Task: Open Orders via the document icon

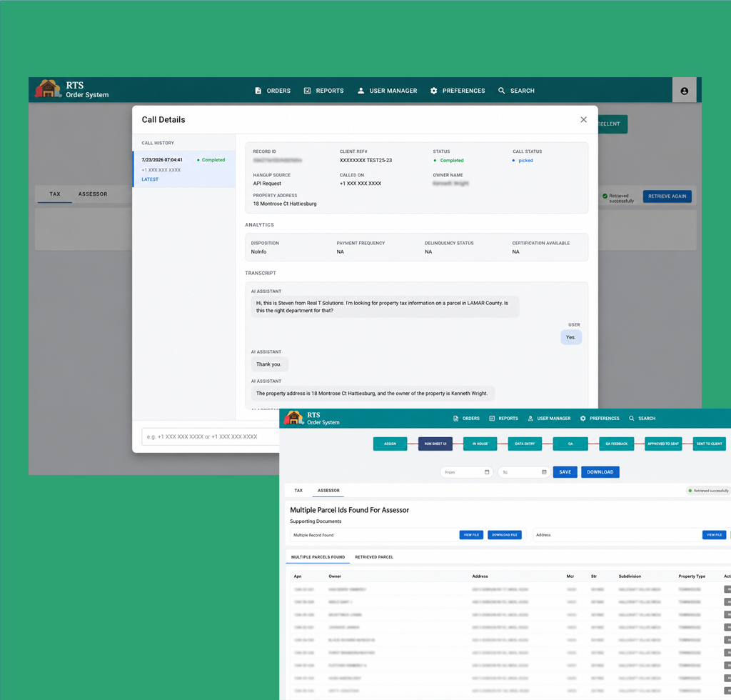Action: click(258, 91)
